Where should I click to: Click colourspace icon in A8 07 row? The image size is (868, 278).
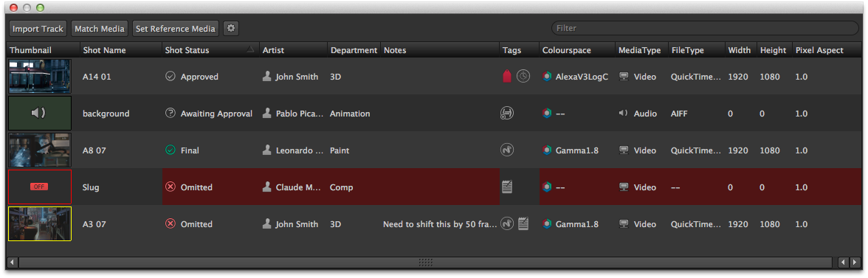547,150
